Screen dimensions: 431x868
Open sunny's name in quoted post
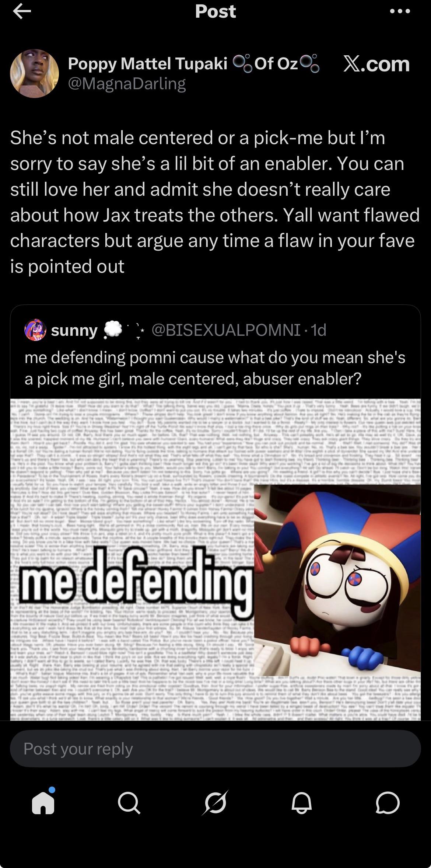(74, 331)
